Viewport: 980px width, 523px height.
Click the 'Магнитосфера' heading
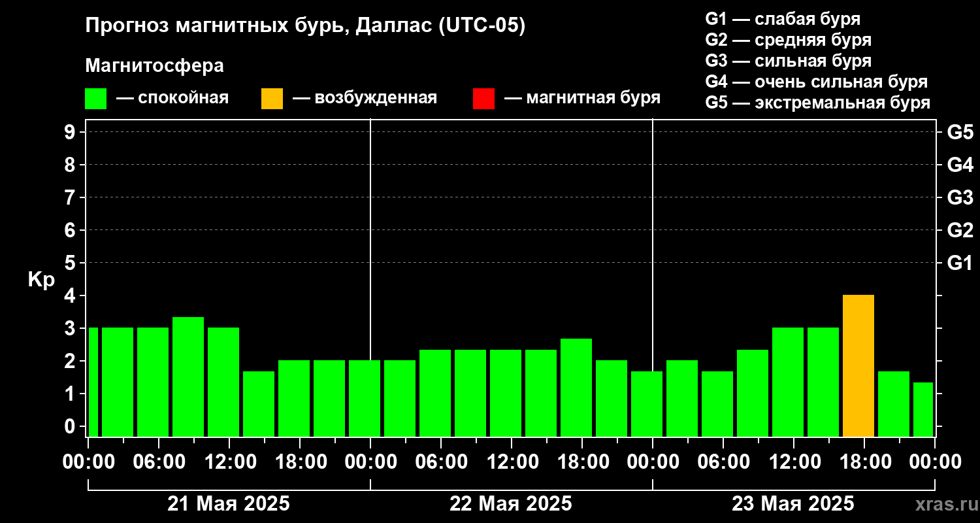pos(155,66)
